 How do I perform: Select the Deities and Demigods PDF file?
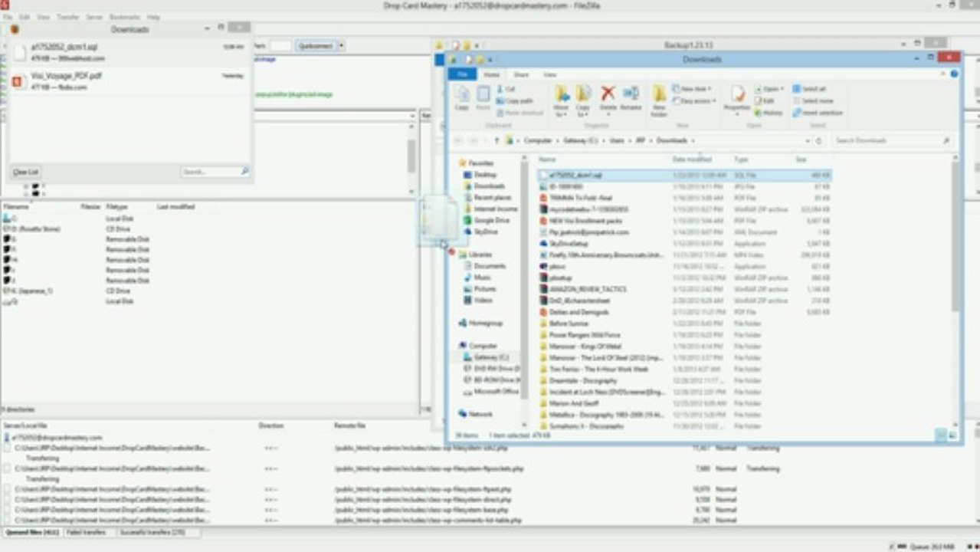(x=578, y=312)
